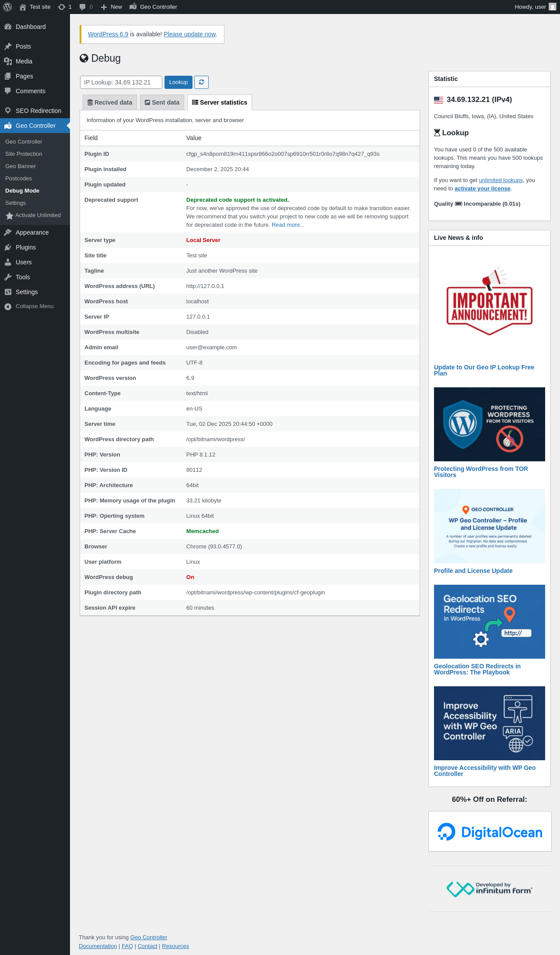This screenshot has width=560, height=955.
Task: Click the refresh icon next to Lookup
Action: pos(201,82)
